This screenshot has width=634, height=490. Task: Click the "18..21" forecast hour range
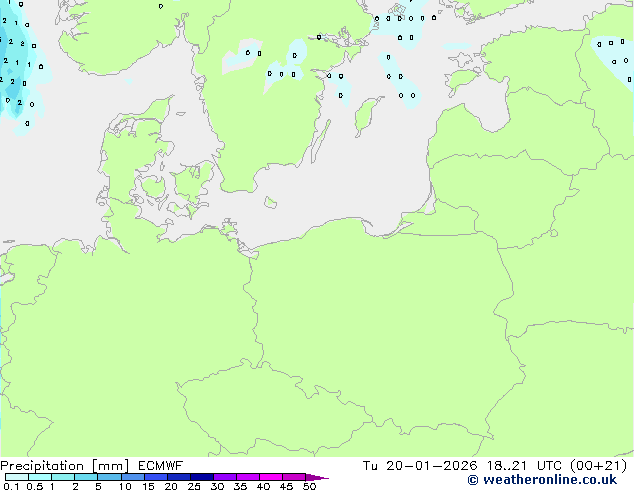coord(507,466)
